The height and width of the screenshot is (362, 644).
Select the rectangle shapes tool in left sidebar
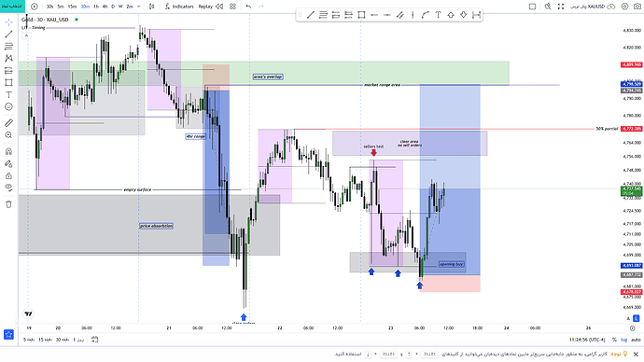[x=8, y=82]
